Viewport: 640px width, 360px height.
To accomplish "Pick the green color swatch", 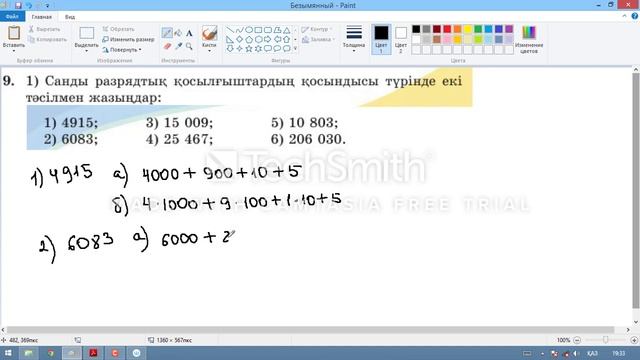I will point(478,29).
